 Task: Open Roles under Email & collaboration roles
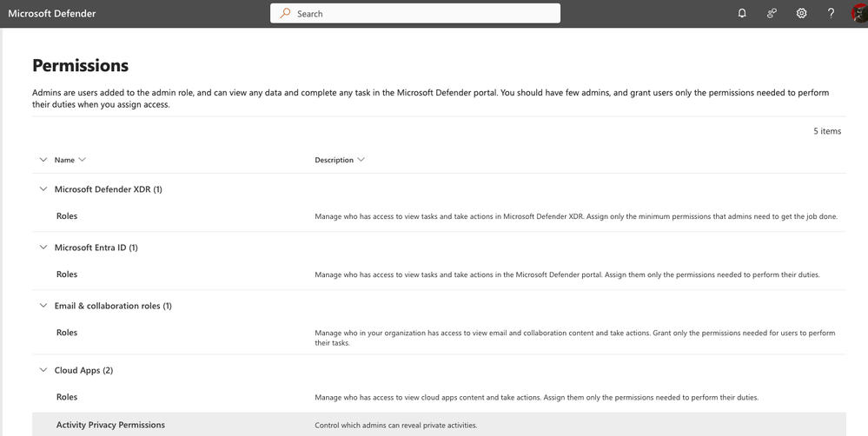(x=66, y=332)
